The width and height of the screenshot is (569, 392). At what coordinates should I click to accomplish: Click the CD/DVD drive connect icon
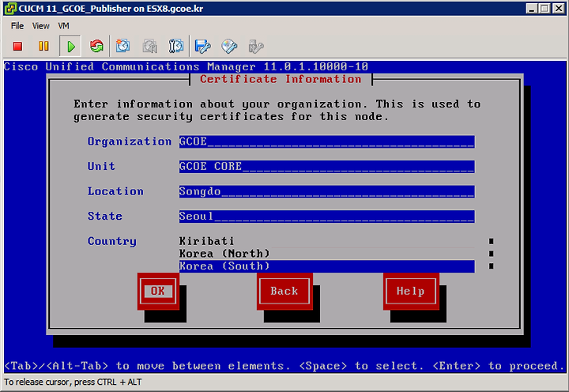229,46
